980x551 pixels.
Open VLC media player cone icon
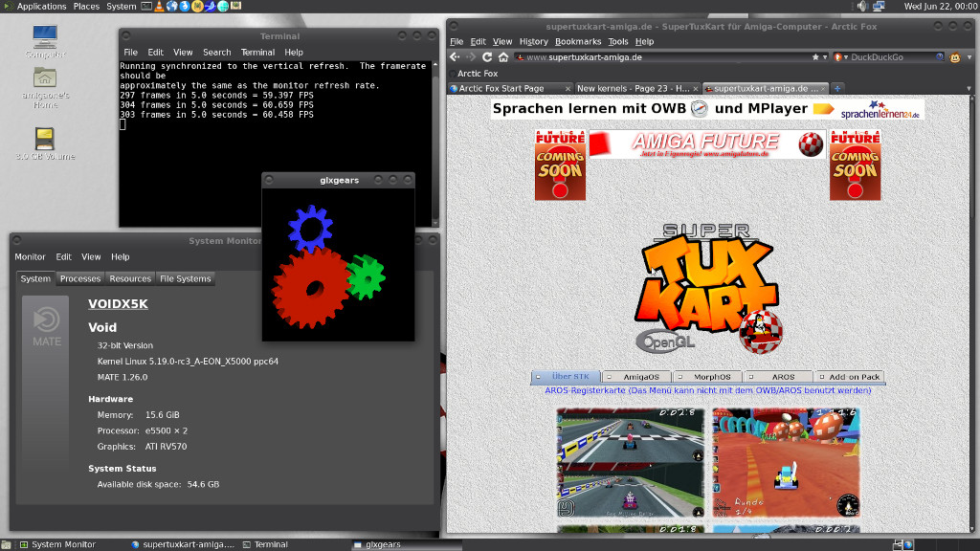[x=160, y=7]
